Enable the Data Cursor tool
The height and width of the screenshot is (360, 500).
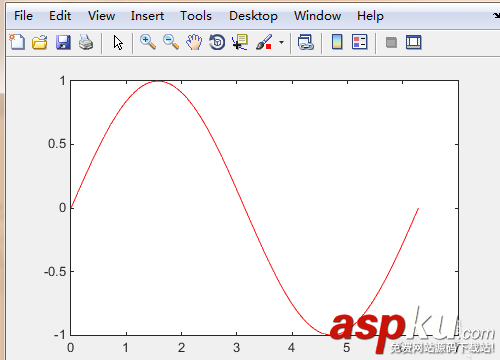pyautogui.click(x=240, y=42)
